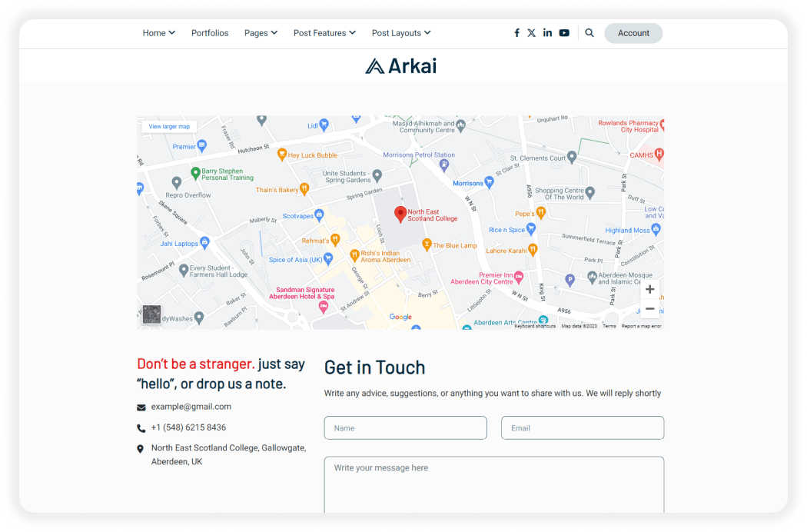Open the Post Layouts menu
807x532 pixels.
pos(401,33)
